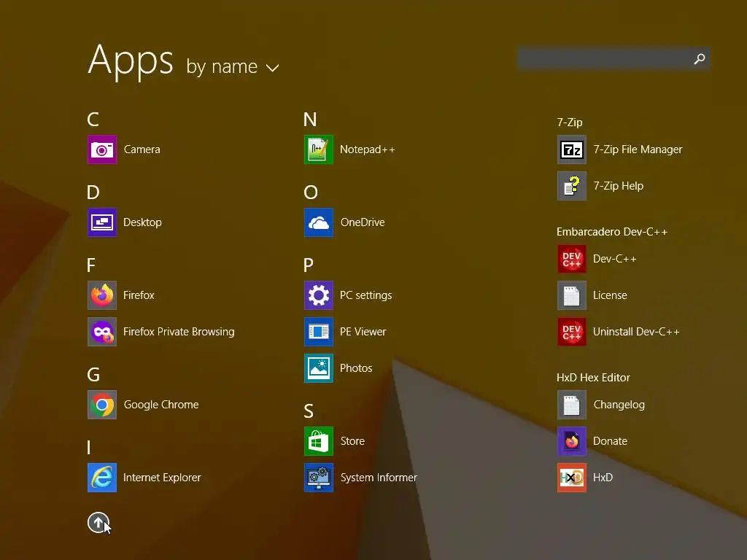
Task: Click the 'PC settings' label text
Action: pos(366,295)
